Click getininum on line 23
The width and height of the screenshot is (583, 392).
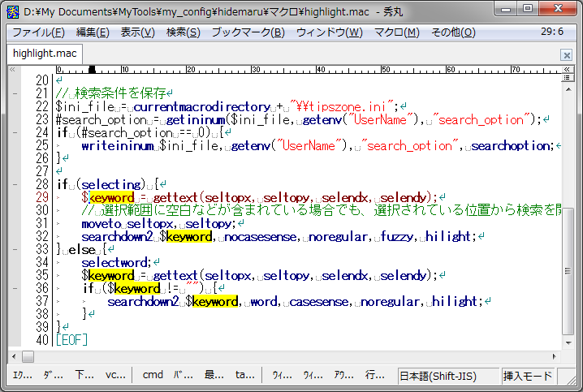pos(196,120)
